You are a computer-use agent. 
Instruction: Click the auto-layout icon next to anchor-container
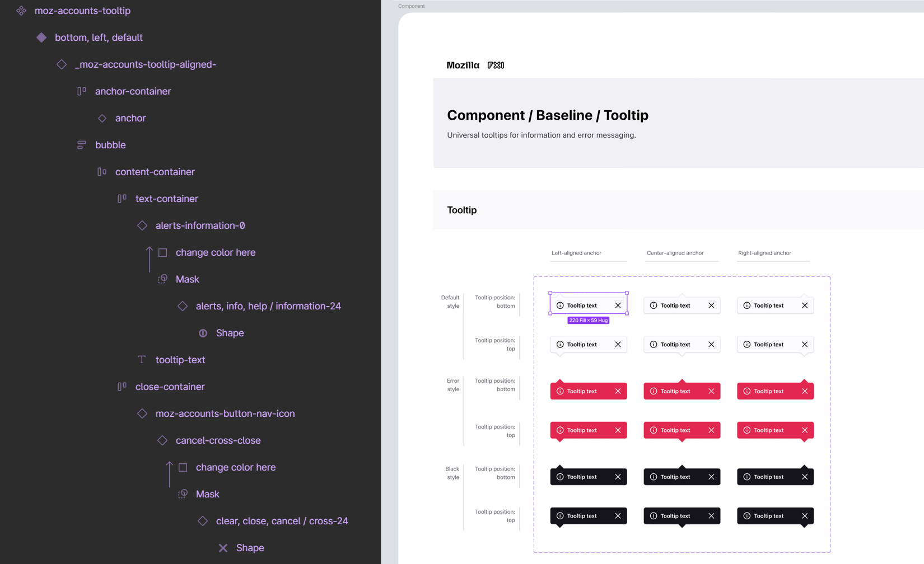click(82, 91)
